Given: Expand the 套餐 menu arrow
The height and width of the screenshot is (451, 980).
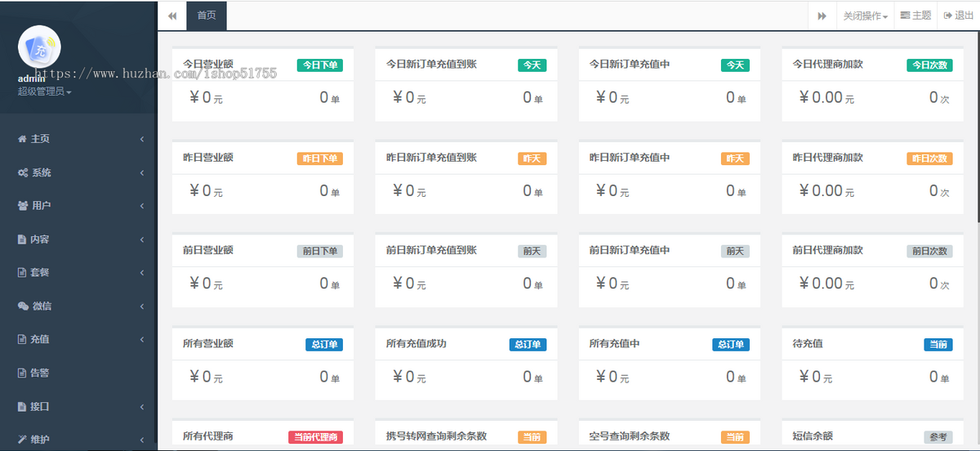Looking at the screenshot, I should [x=142, y=273].
